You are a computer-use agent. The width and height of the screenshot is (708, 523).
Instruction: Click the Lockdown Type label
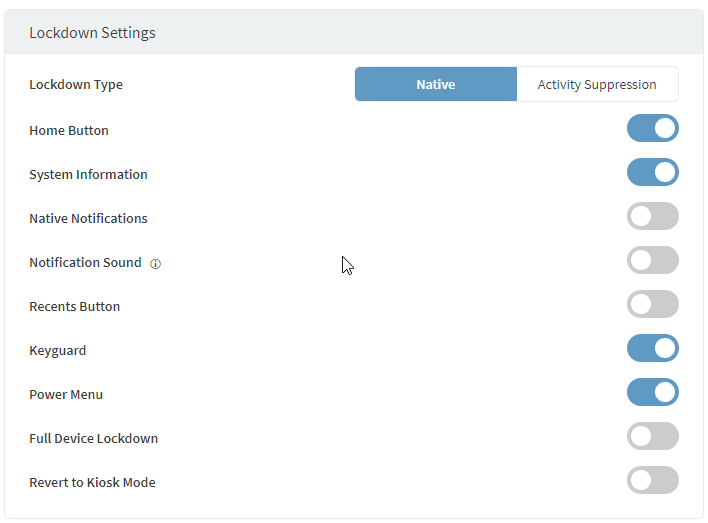76,85
